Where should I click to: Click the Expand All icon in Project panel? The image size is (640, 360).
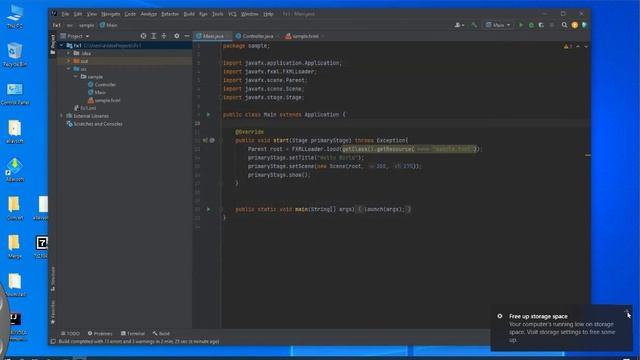[x=153, y=36]
